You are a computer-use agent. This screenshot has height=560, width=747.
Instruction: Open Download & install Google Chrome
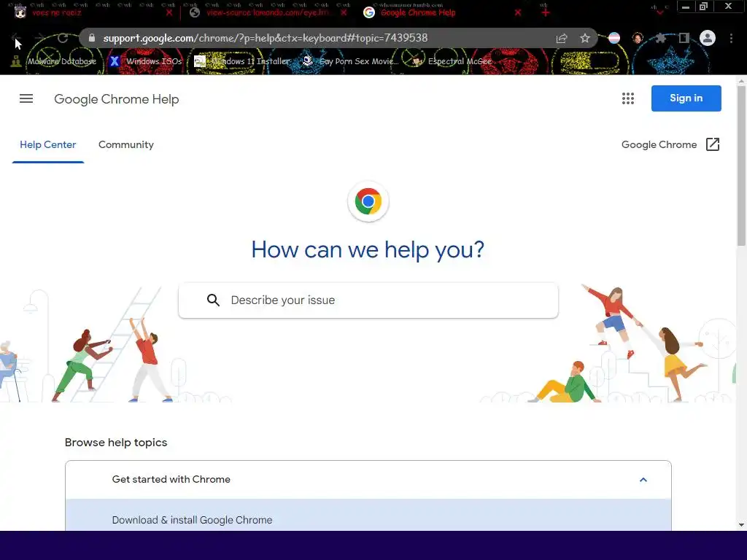tap(192, 520)
